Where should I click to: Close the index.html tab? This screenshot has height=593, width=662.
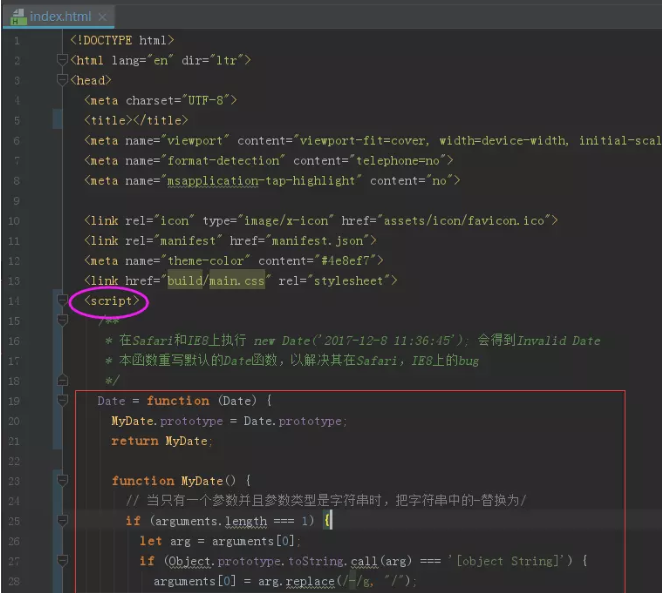coord(102,17)
